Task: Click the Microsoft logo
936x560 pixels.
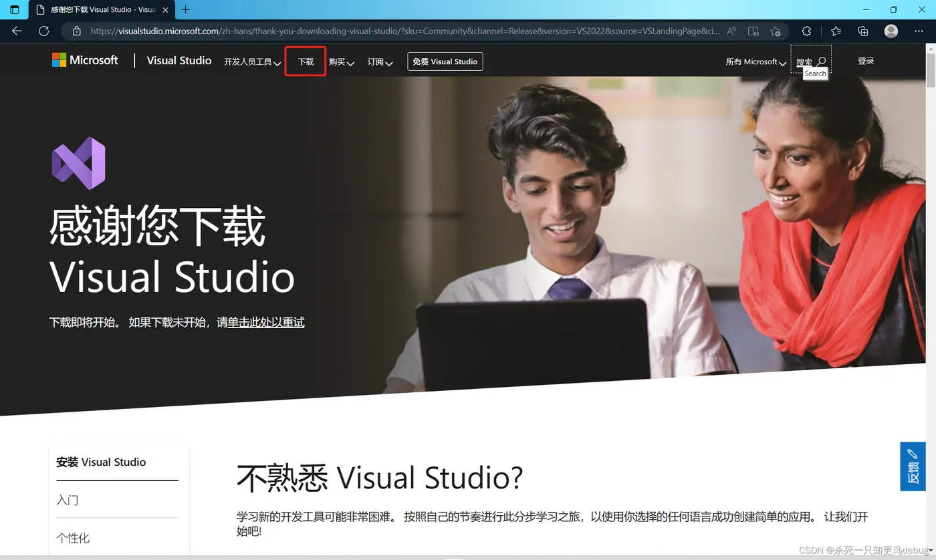Action: (85, 60)
